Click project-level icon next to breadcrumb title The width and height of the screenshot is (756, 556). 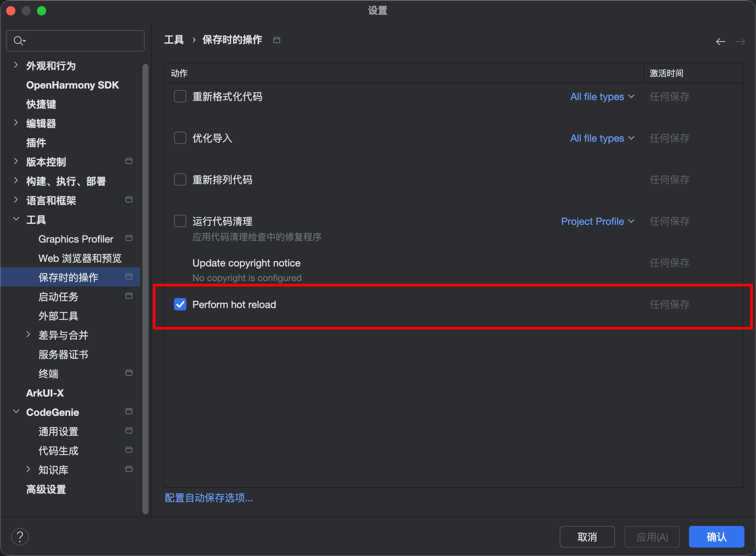pyautogui.click(x=277, y=40)
